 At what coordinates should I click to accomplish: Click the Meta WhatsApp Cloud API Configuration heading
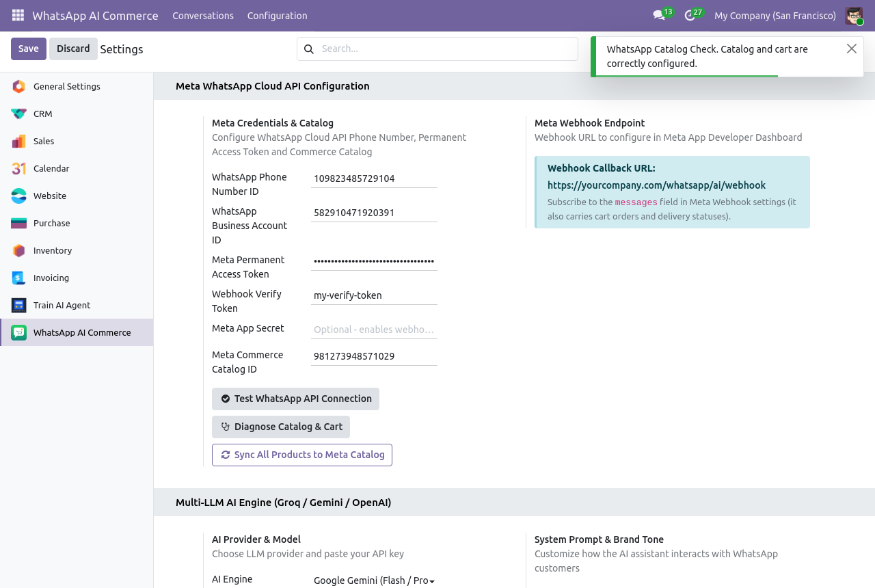coord(273,86)
